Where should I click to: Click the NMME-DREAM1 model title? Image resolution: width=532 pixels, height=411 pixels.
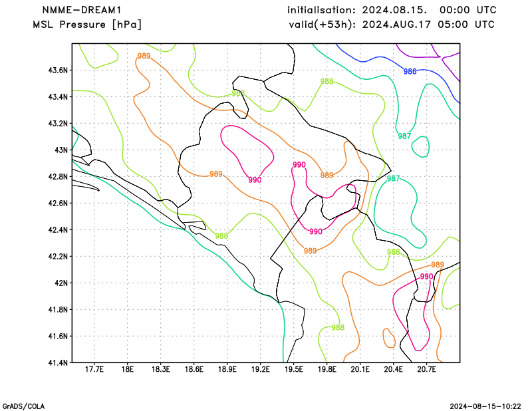(82, 10)
